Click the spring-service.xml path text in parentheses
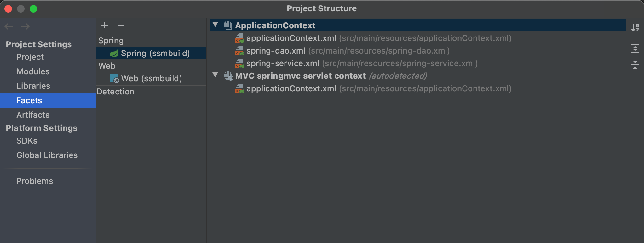644x243 pixels. point(400,63)
